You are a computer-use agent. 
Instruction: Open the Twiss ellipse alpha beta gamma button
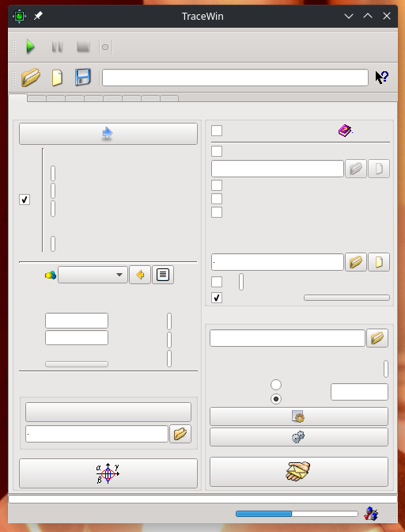click(108, 473)
